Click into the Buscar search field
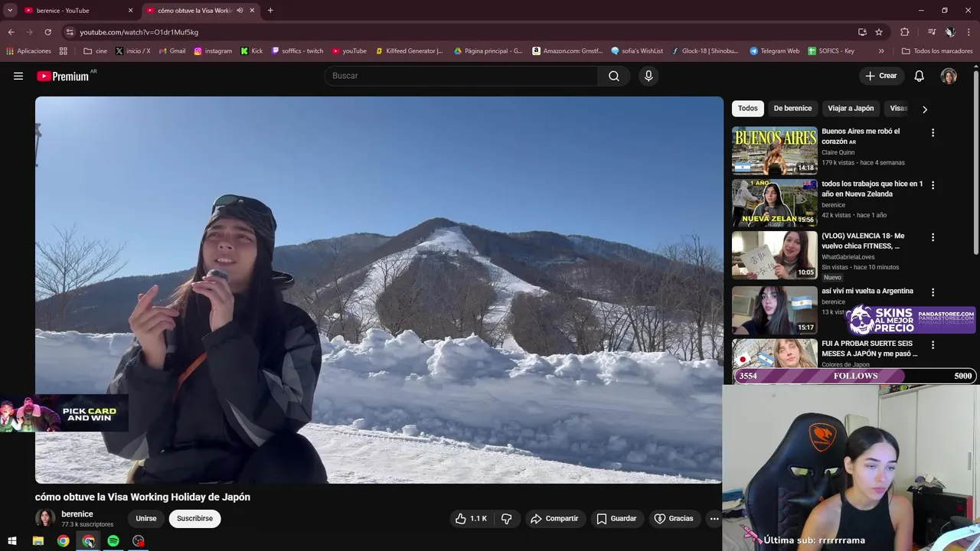 (462, 76)
